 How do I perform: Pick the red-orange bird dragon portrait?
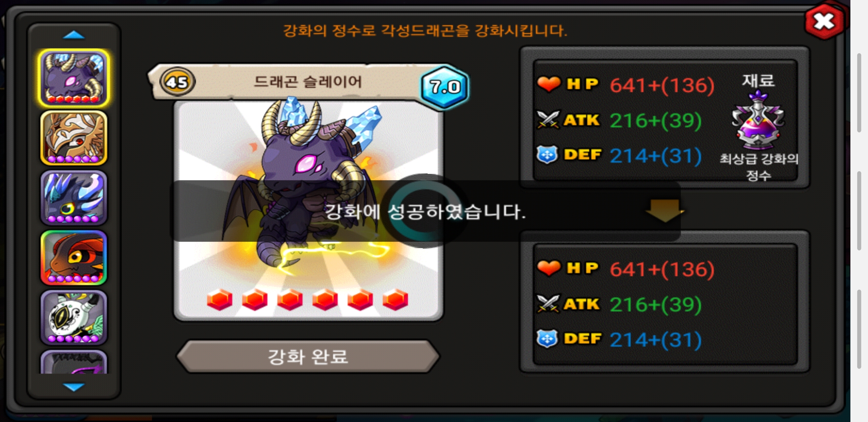pos(74,257)
